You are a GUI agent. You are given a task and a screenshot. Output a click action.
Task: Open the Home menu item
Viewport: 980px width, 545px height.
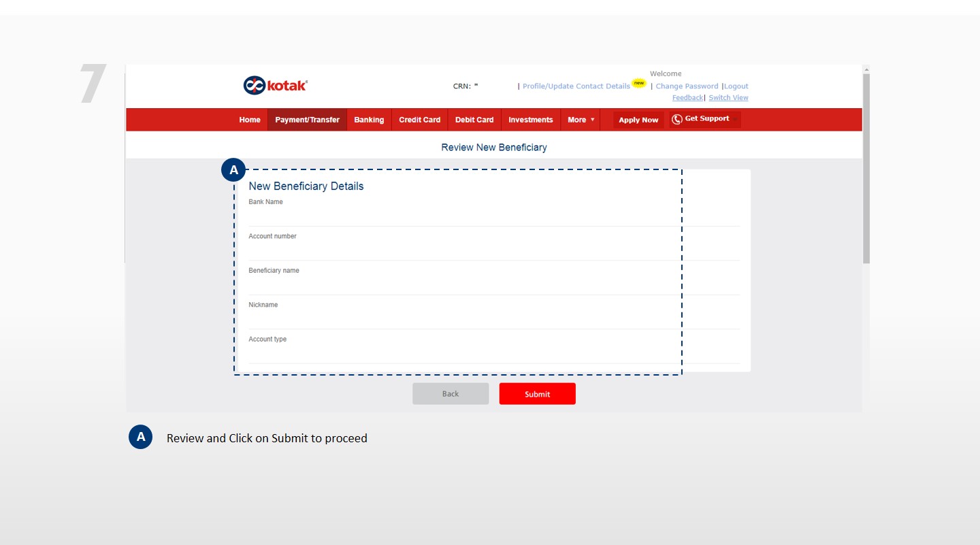[x=250, y=120]
